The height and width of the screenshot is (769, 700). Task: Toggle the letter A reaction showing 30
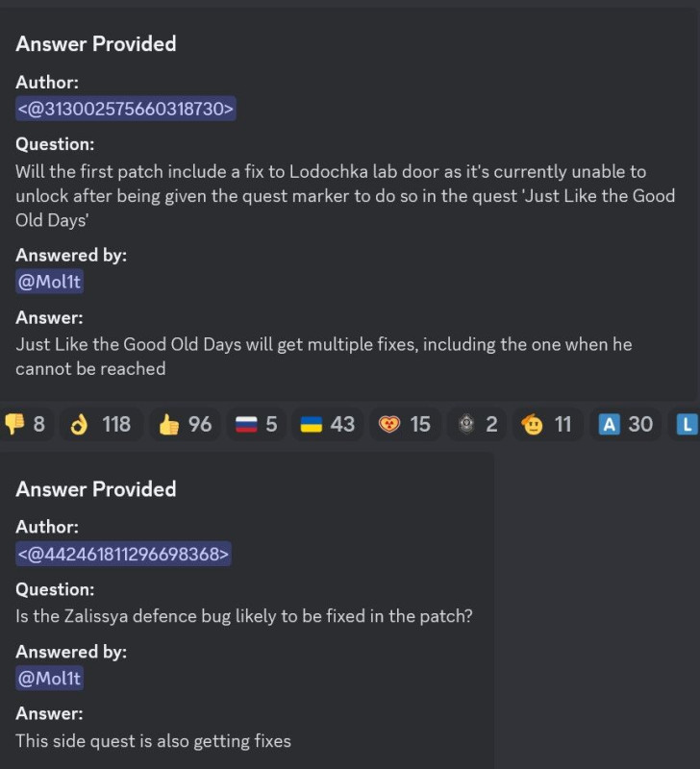625,424
